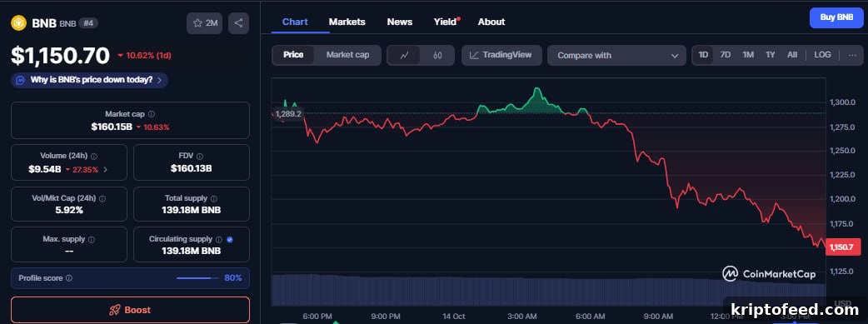Open the chart more options ellipsis

coord(852,55)
